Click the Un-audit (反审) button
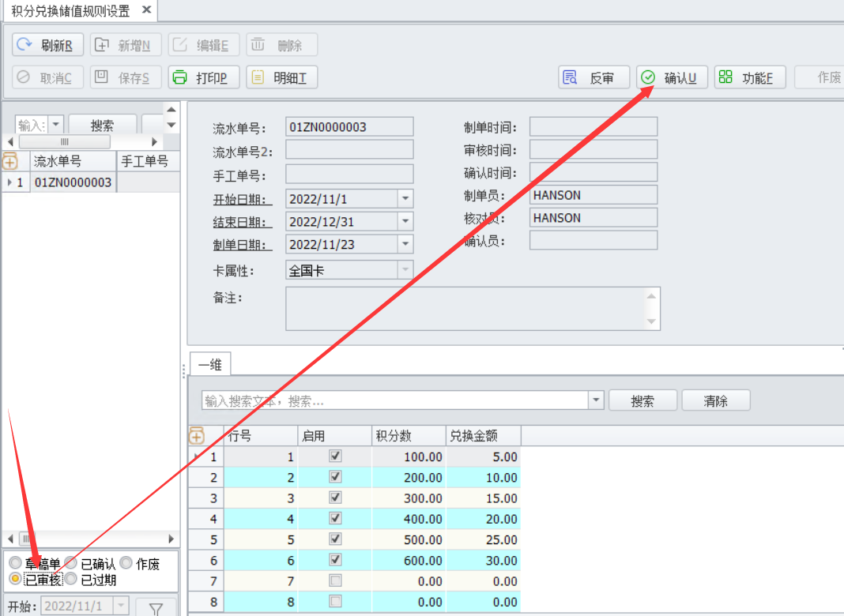 (593, 77)
